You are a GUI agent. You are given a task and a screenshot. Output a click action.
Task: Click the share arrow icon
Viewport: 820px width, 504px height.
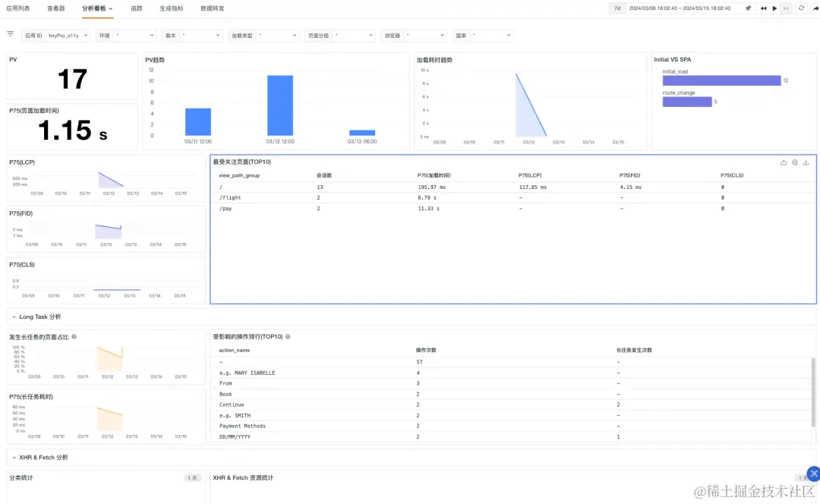click(815, 8)
